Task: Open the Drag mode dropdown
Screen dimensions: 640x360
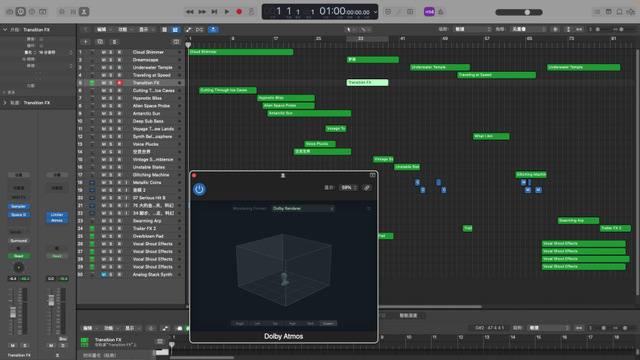Action: (x=528, y=29)
